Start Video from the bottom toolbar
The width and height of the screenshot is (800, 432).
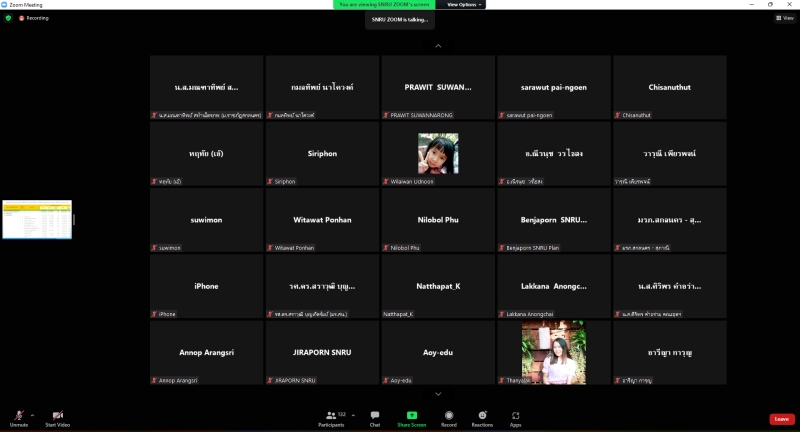coord(57,417)
